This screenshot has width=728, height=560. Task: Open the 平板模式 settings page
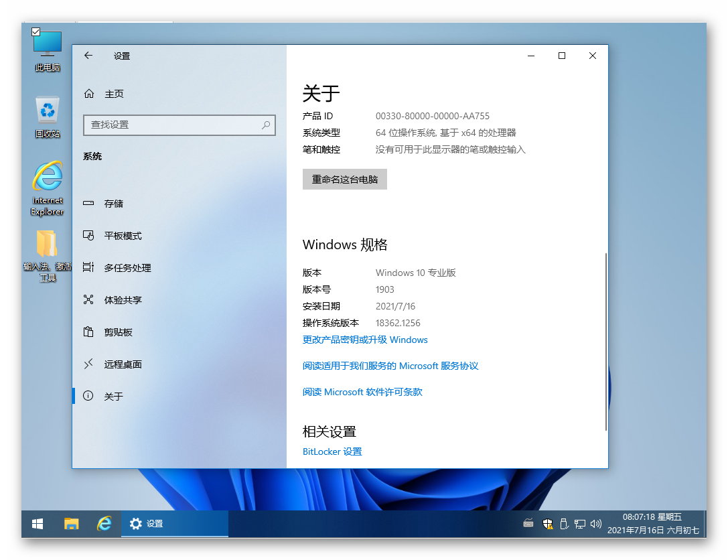pos(179,235)
